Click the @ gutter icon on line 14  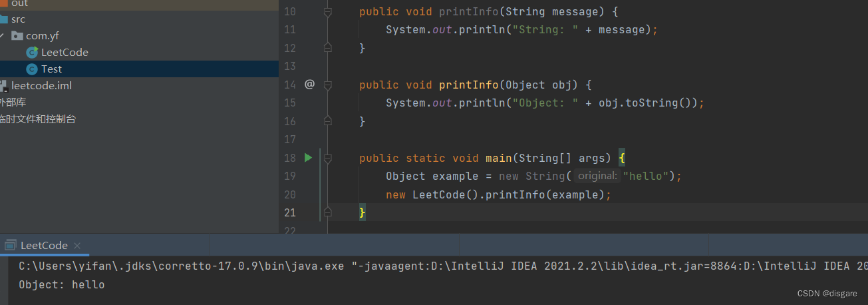click(309, 85)
